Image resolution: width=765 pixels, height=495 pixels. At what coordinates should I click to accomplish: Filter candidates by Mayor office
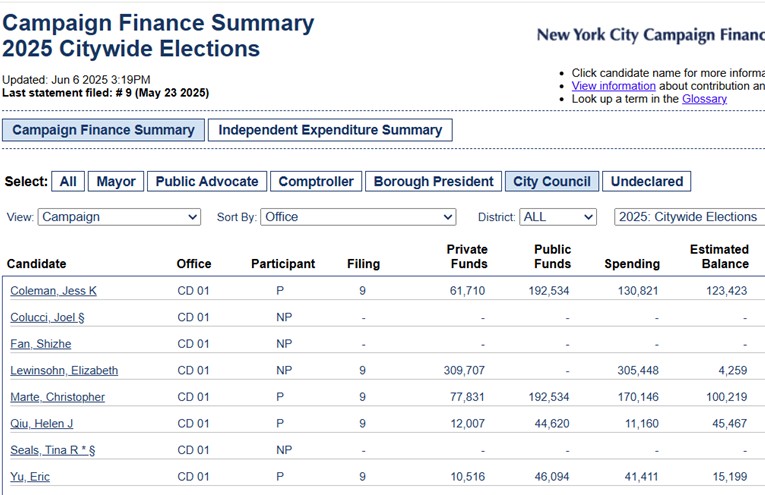(116, 181)
